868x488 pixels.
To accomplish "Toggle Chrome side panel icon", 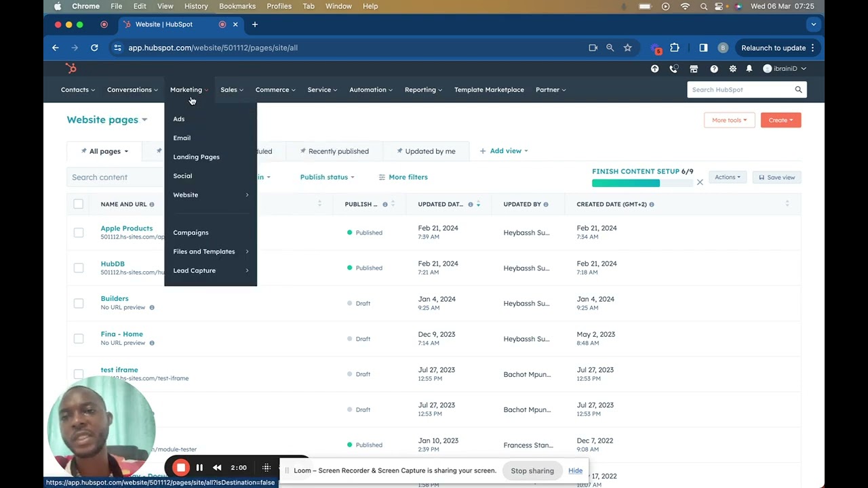I will [x=703, y=47].
